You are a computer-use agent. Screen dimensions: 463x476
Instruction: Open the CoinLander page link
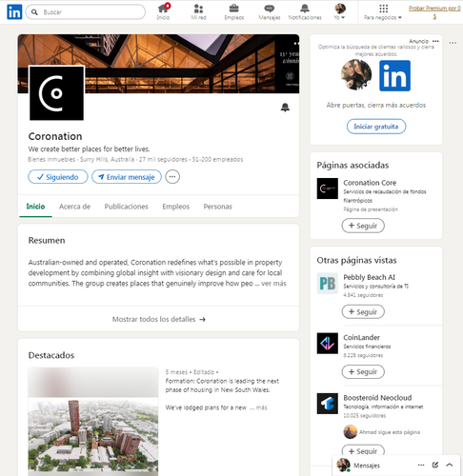tap(361, 337)
